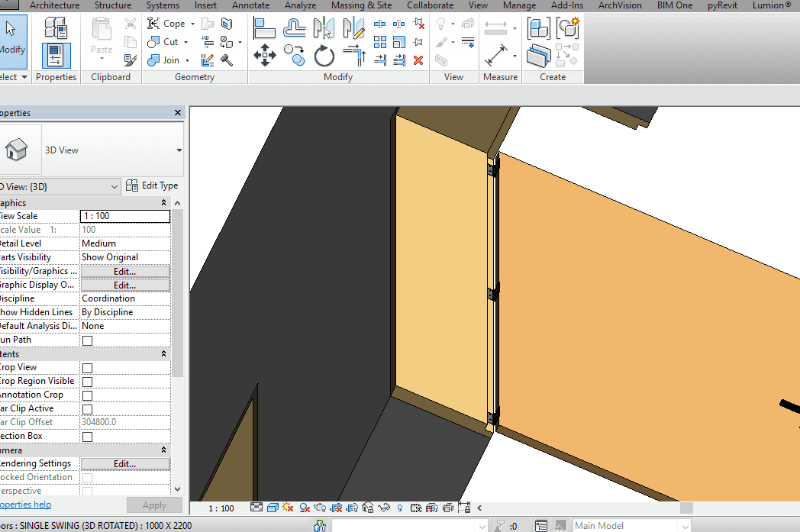Click Edit button for Rendering Settings

tap(125, 464)
